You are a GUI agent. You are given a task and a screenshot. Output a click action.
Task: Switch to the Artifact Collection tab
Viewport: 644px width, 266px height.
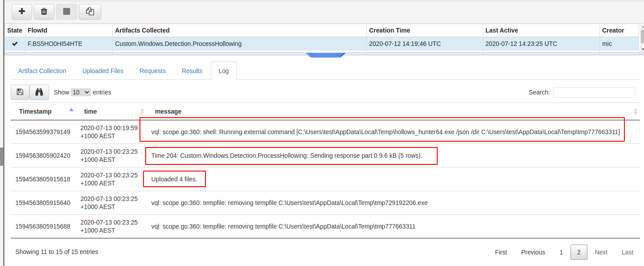pyautogui.click(x=42, y=71)
